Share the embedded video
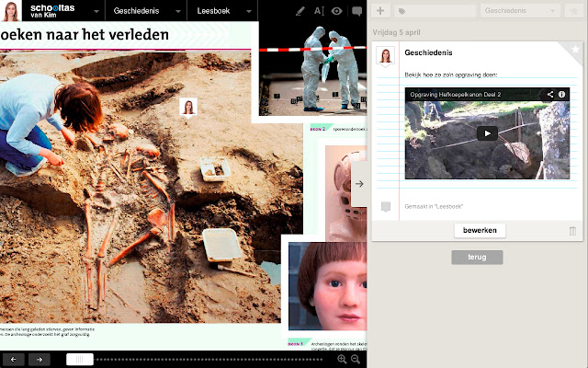Screen dimensions: 588x368 [x=550, y=94]
